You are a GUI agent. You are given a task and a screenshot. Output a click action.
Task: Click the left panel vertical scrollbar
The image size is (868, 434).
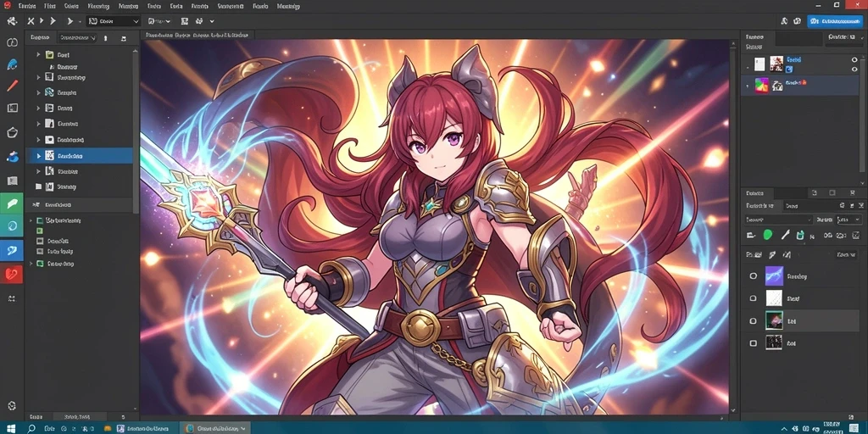[x=136, y=130]
